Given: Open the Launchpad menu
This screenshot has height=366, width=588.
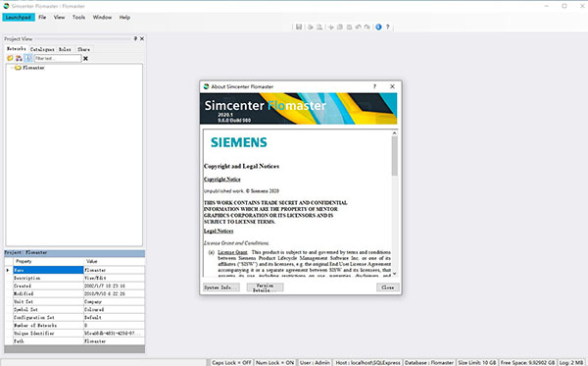Looking at the screenshot, I should [x=19, y=18].
